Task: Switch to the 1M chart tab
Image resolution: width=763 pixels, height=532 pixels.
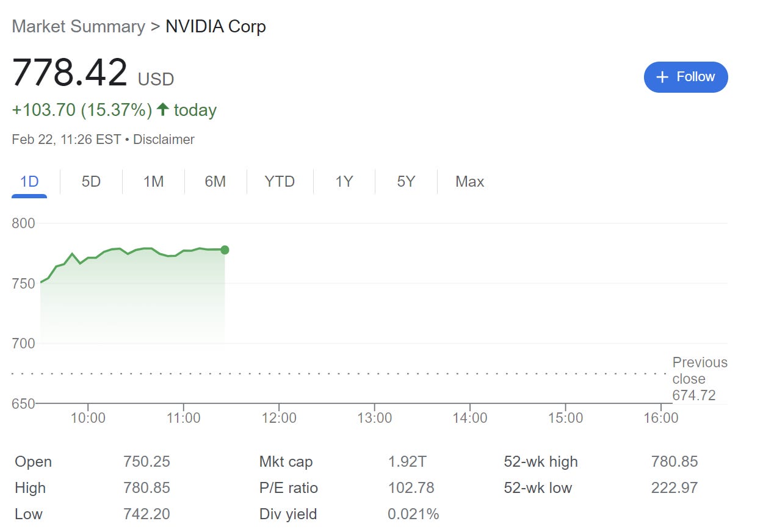Action: pyautogui.click(x=153, y=181)
